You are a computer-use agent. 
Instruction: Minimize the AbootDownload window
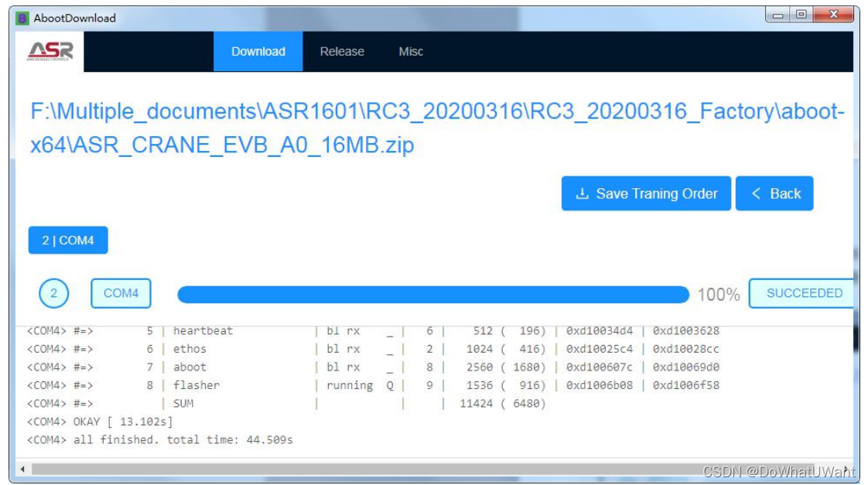pyautogui.click(x=777, y=15)
